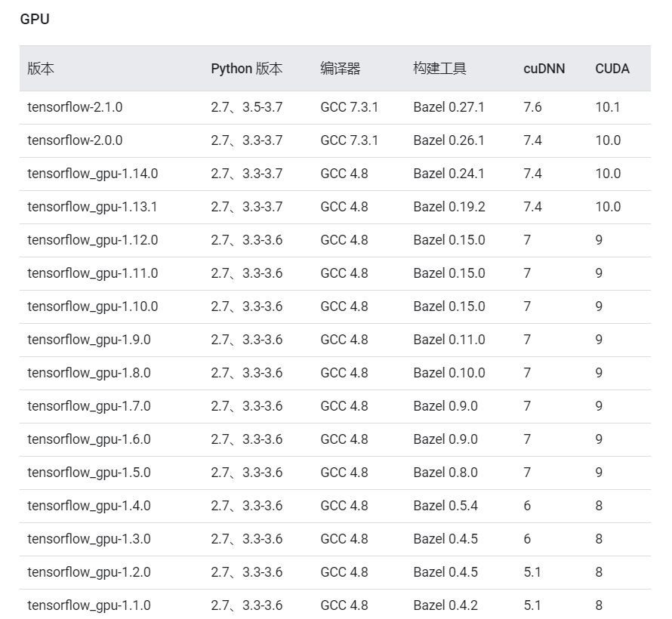Click CUDA 9 in tensorflow_gpu-1.12.0 row
The image size is (672, 619).
click(x=599, y=240)
